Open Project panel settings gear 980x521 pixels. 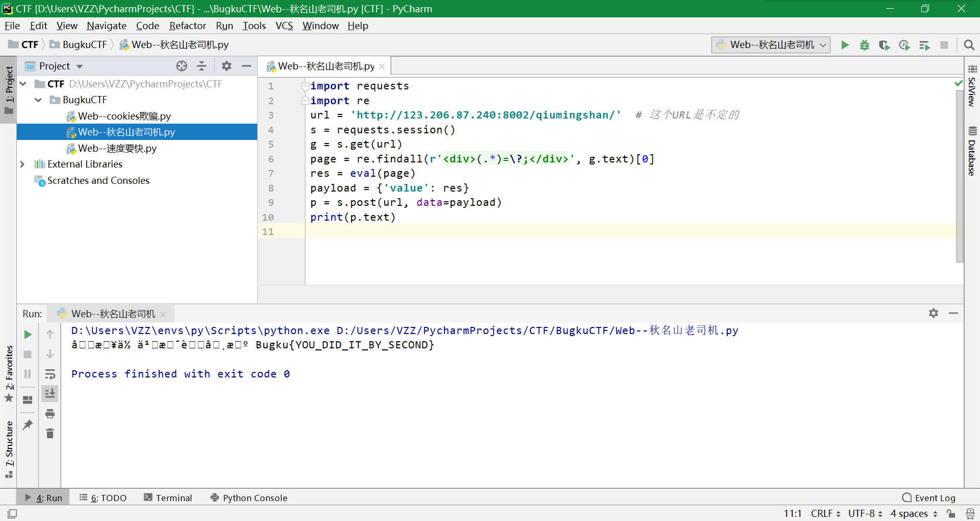(x=227, y=66)
